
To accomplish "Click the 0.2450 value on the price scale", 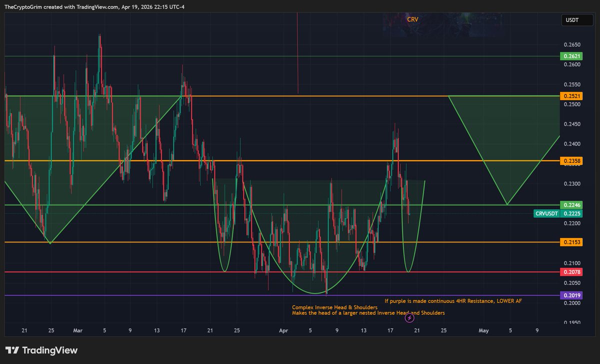I will (x=572, y=124).
